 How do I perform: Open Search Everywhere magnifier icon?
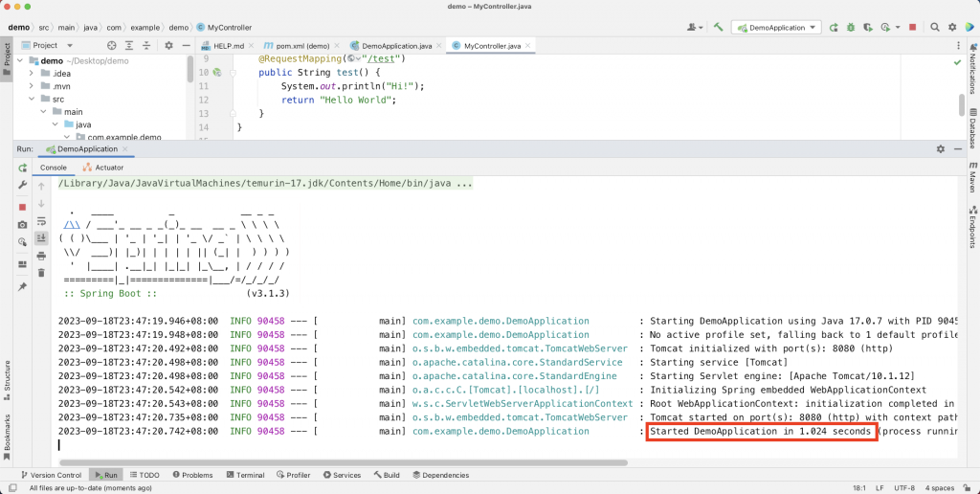point(934,28)
